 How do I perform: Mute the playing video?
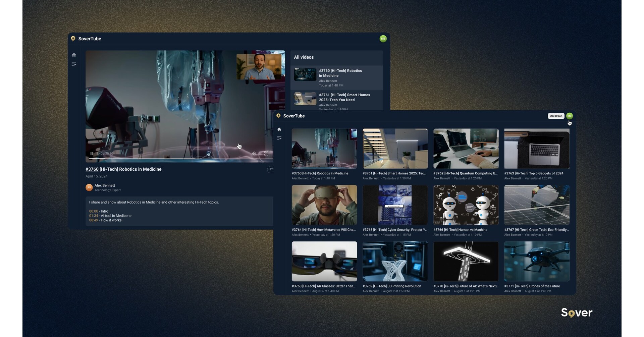coord(254,153)
